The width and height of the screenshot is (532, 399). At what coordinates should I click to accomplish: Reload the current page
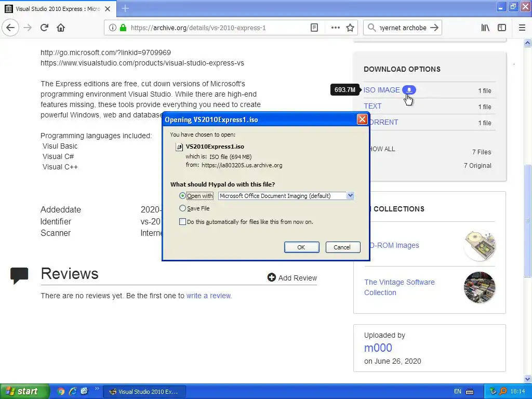(44, 28)
